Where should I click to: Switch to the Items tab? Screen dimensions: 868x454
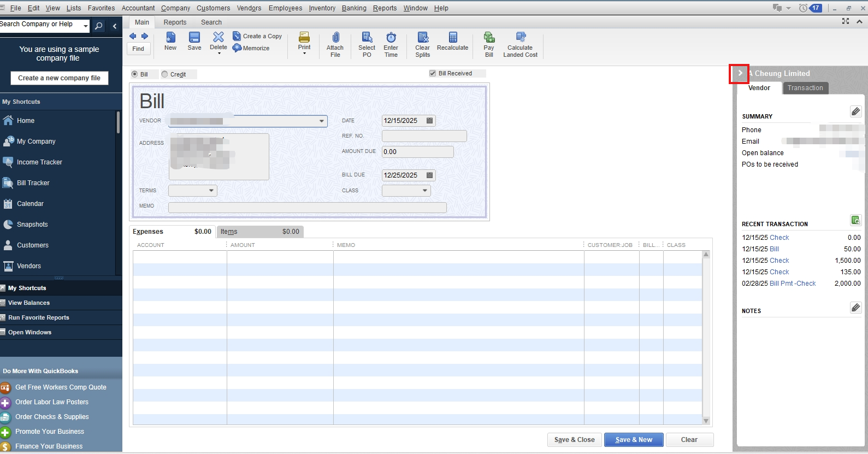260,232
